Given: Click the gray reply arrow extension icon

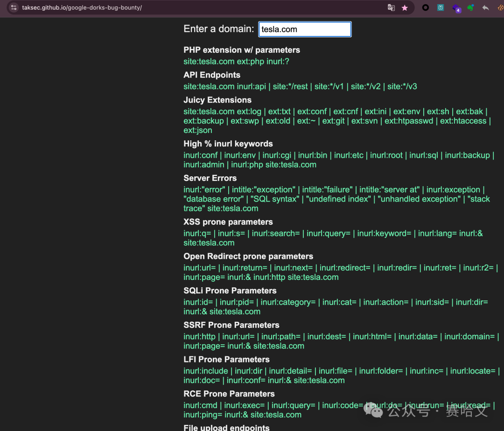Looking at the screenshot, I should (x=485, y=7).
